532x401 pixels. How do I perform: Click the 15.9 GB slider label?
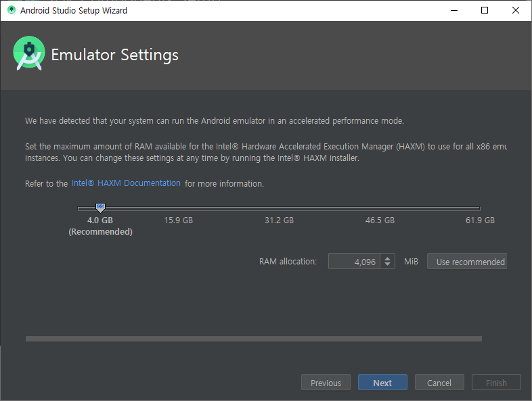click(179, 220)
